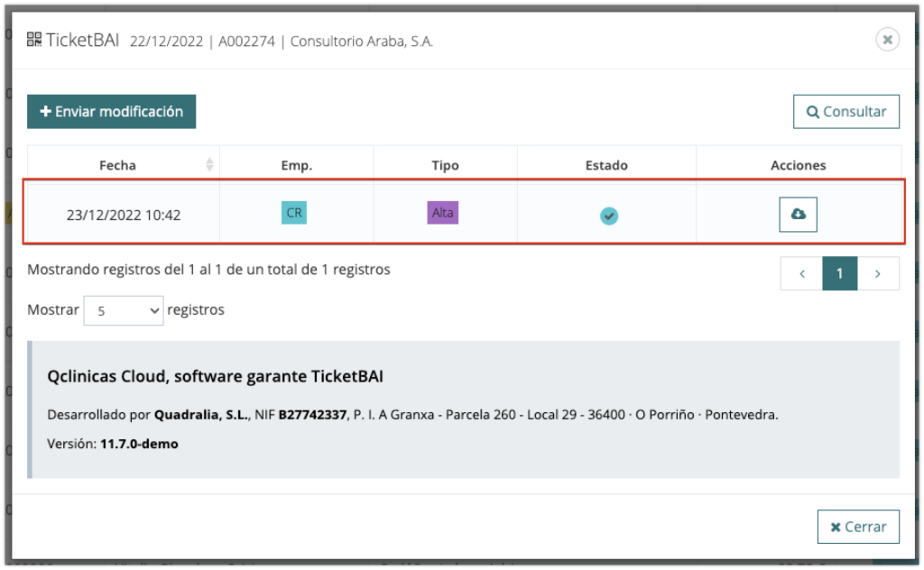Download the record via cloud icon

pos(798,214)
